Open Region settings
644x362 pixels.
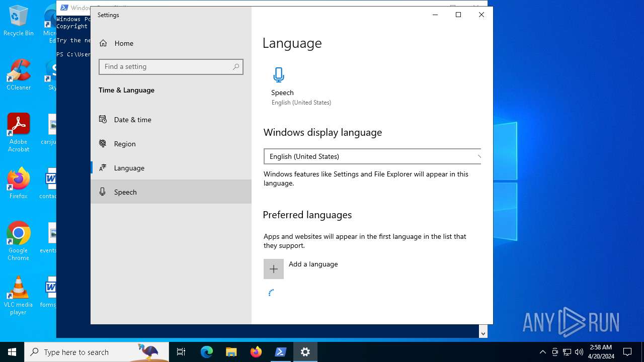[x=171, y=144]
